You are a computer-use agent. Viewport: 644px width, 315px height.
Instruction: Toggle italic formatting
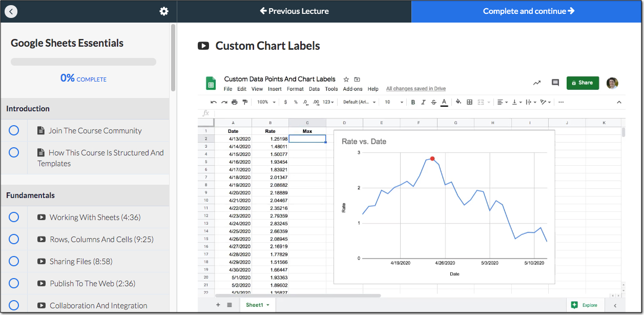423,102
